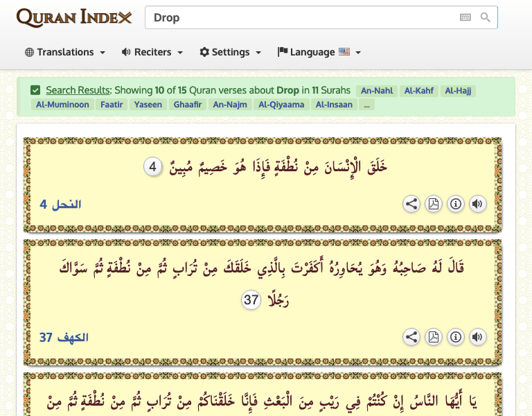
Task: Click the Search Results link
Action: (78, 90)
